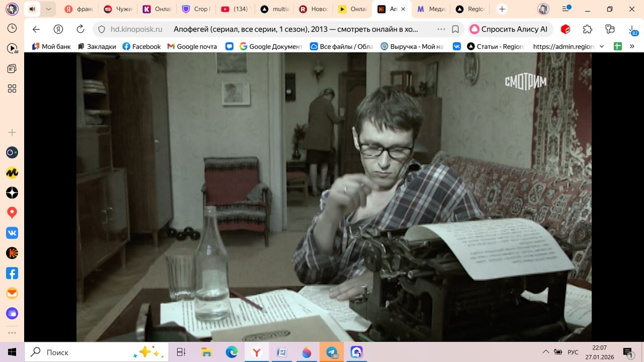Switch the 'РУС' input language

pos(573,352)
